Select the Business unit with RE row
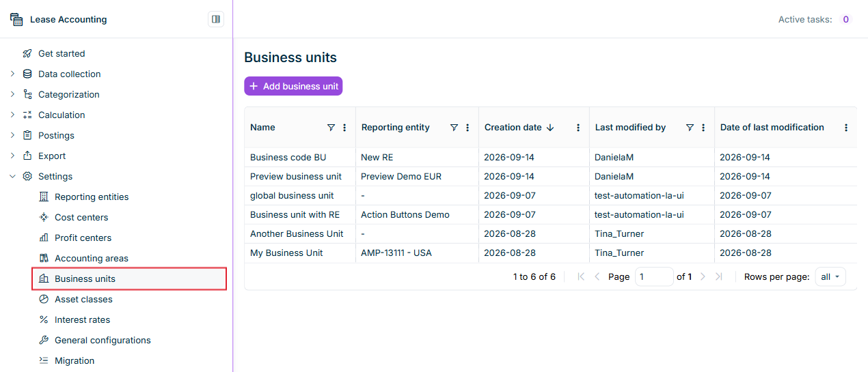 (550, 214)
